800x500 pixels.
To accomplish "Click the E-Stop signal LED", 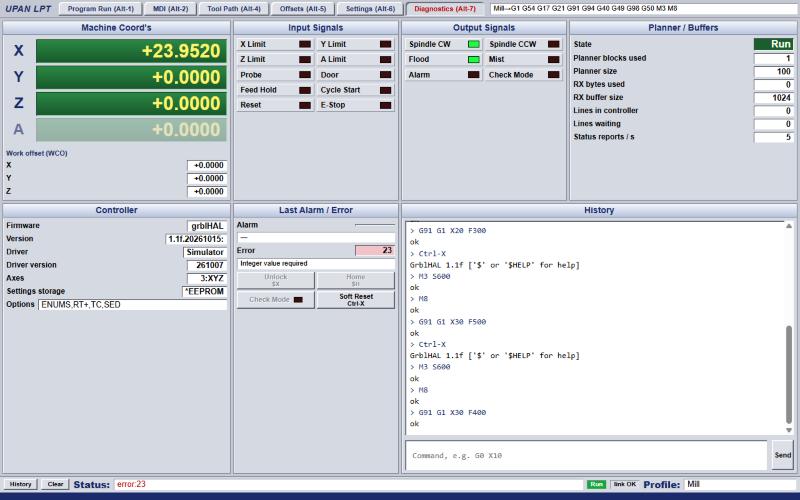I will (386, 105).
